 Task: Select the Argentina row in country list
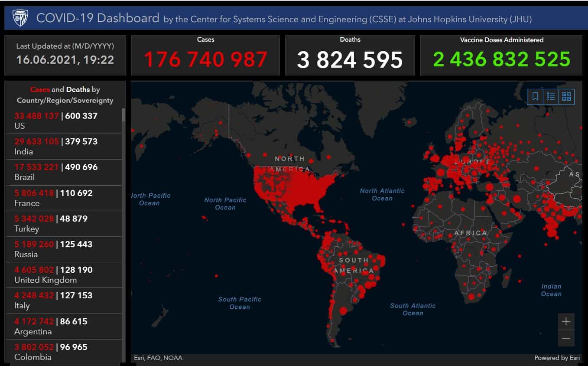tap(64, 327)
